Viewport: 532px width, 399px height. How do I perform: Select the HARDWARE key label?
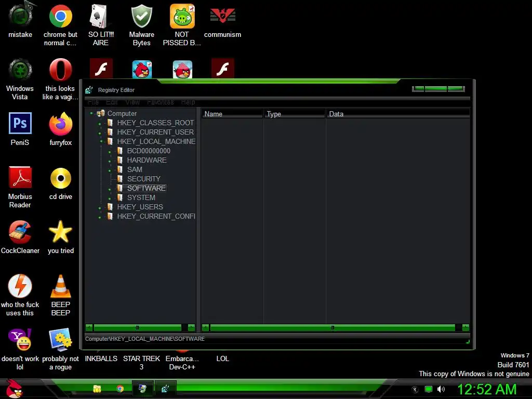coord(147,160)
